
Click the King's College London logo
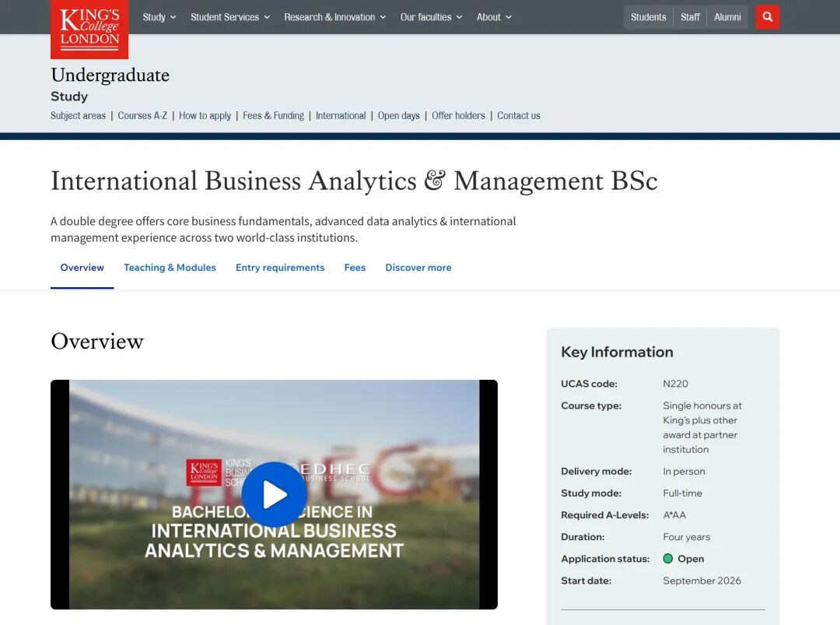pos(89,29)
